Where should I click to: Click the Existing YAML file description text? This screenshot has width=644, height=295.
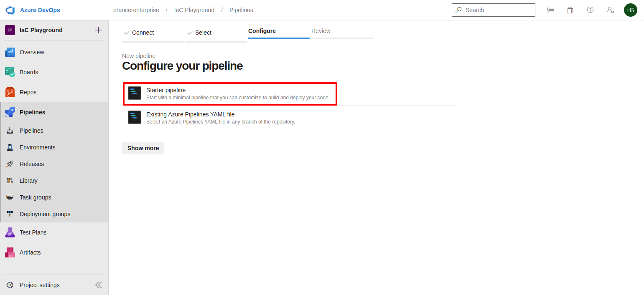click(x=221, y=122)
